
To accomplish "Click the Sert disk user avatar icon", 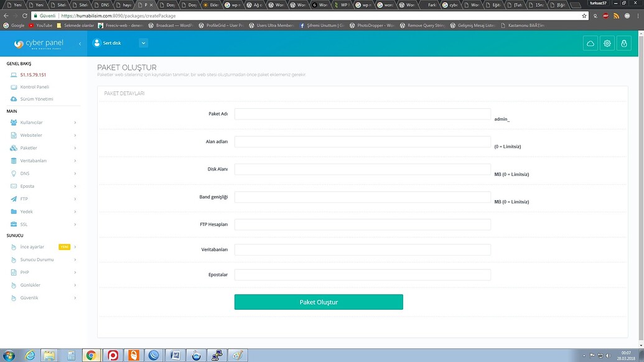I will (96, 43).
